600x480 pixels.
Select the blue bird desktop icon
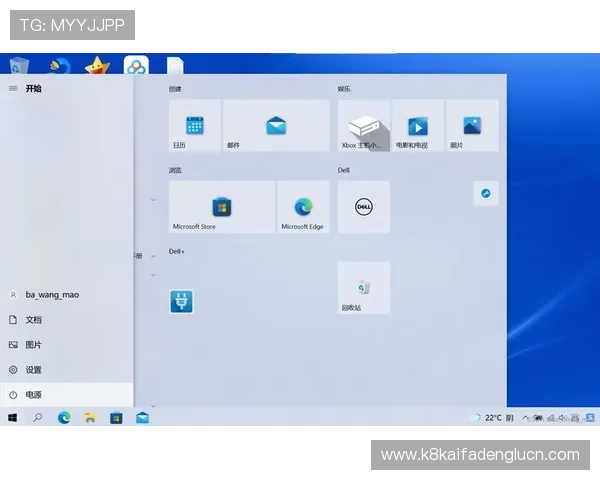coord(60,65)
